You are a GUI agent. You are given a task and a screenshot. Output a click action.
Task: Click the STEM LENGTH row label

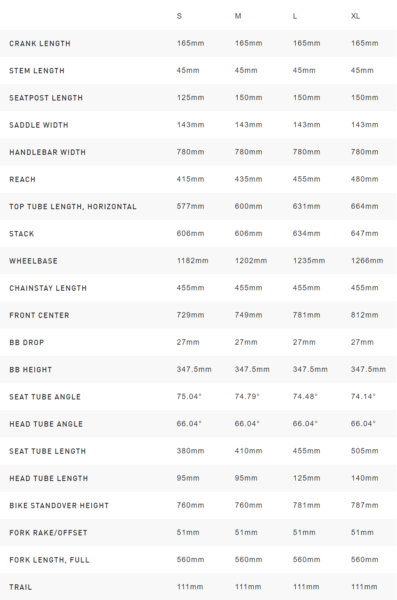click(x=37, y=71)
